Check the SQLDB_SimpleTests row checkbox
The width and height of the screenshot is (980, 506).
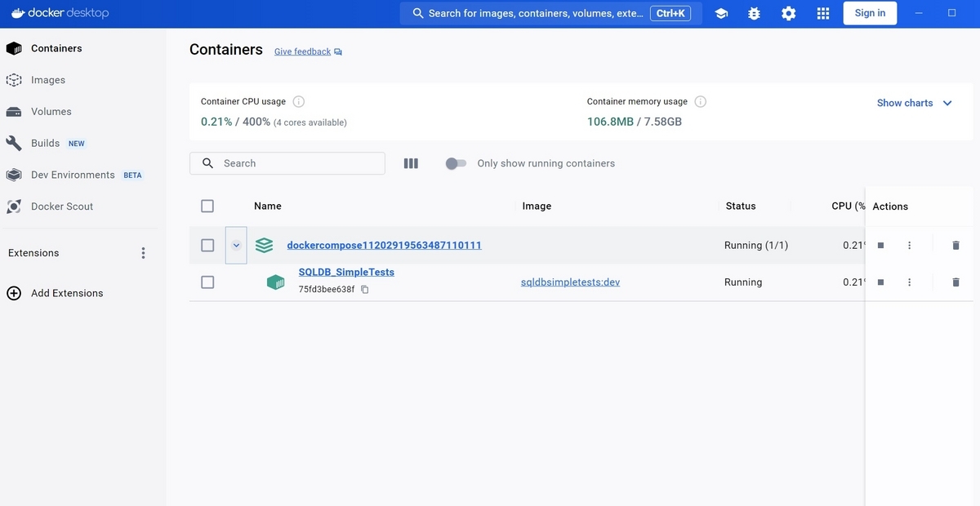pyautogui.click(x=207, y=282)
